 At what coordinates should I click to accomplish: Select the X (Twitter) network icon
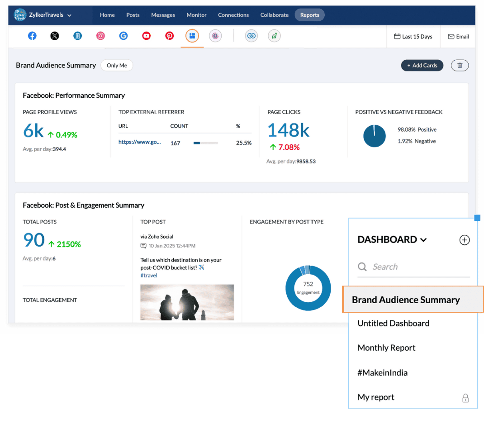coord(55,36)
